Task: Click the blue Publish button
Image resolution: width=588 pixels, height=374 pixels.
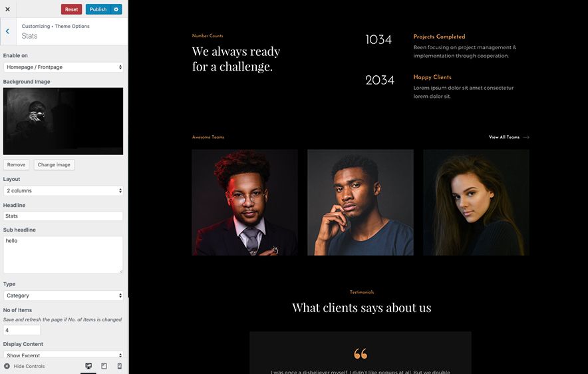Action: point(98,9)
